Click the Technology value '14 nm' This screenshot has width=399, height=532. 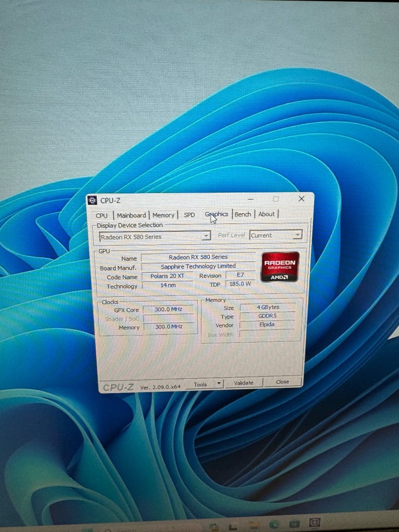pyautogui.click(x=168, y=285)
